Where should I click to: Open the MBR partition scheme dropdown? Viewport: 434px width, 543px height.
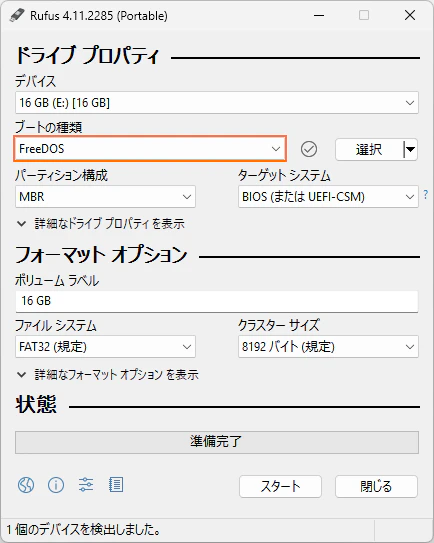point(105,197)
